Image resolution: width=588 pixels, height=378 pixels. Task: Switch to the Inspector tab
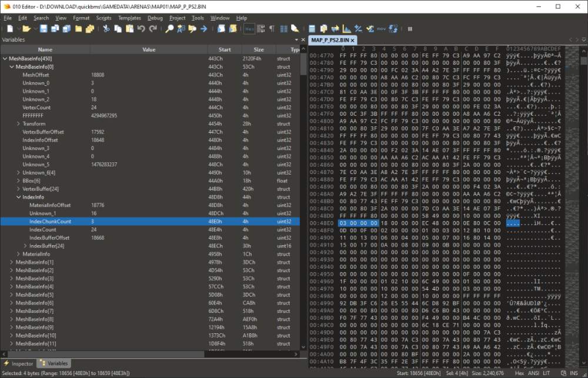(19, 364)
